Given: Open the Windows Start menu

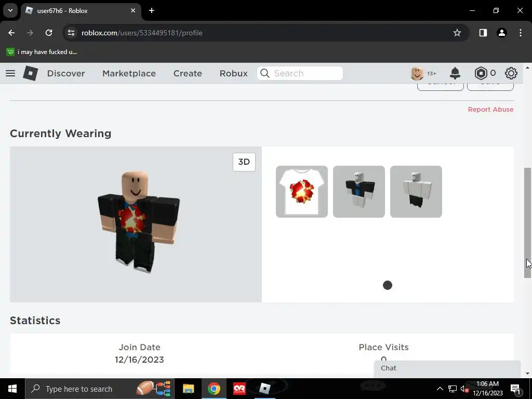Looking at the screenshot, I should click(12, 389).
